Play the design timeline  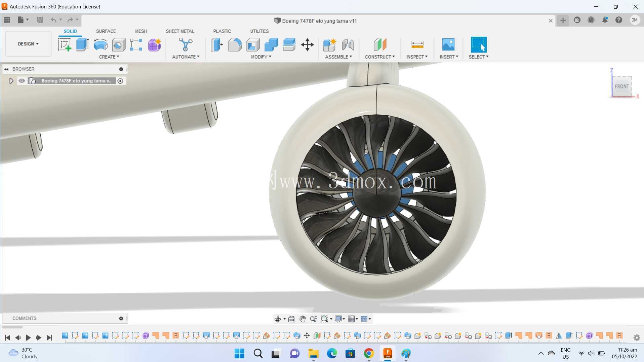click(28, 337)
